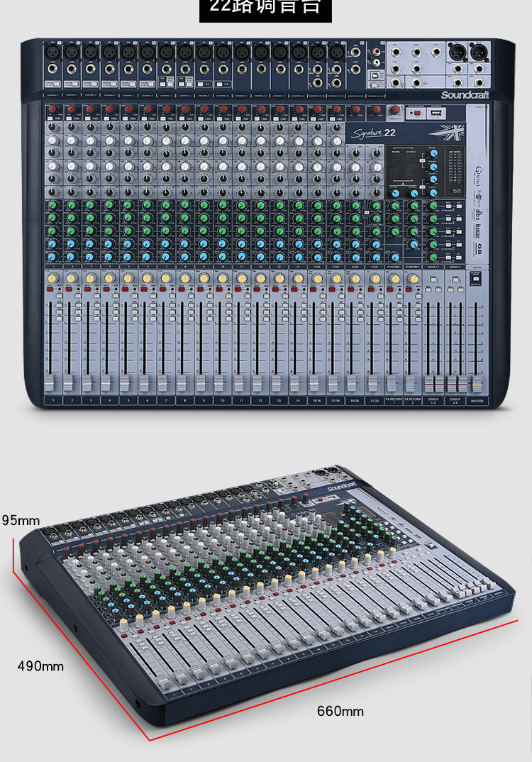Click the square USB Type-B port
Screen dimensions: 532x762
coord(375,76)
